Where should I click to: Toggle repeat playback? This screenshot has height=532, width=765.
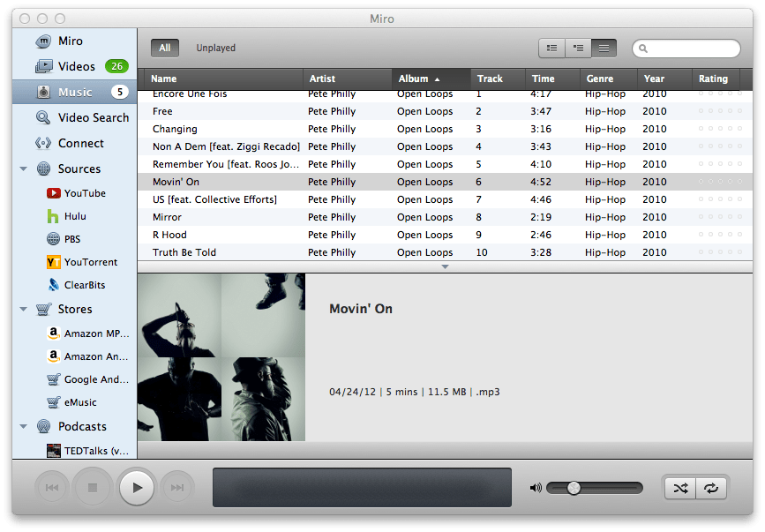[711, 488]
